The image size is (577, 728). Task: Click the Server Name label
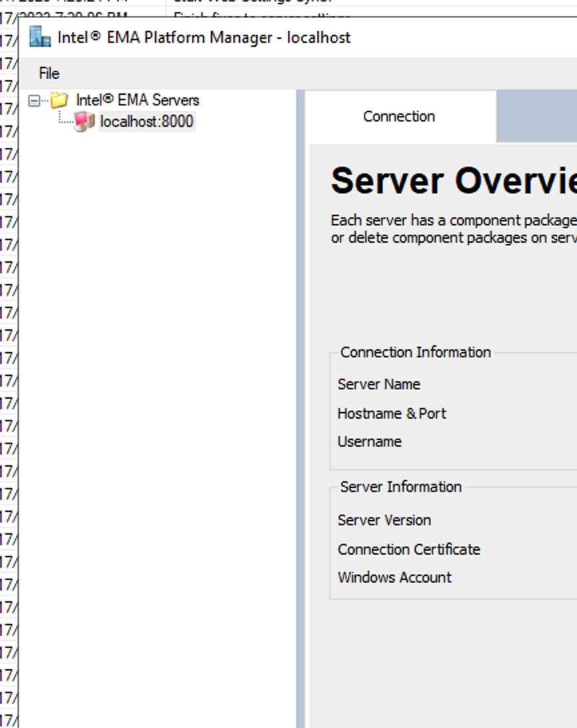pyautogui.click(x=380, y=385)
